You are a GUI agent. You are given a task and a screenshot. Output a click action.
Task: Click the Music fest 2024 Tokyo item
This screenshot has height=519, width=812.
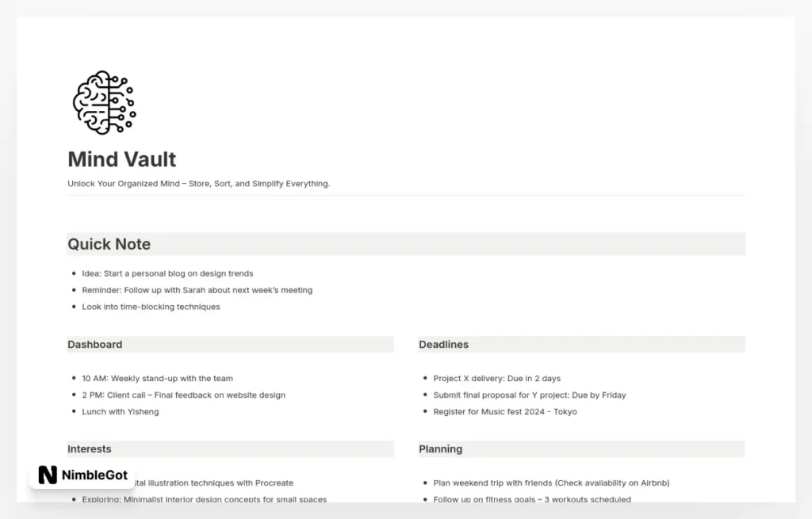pos(504,412)
